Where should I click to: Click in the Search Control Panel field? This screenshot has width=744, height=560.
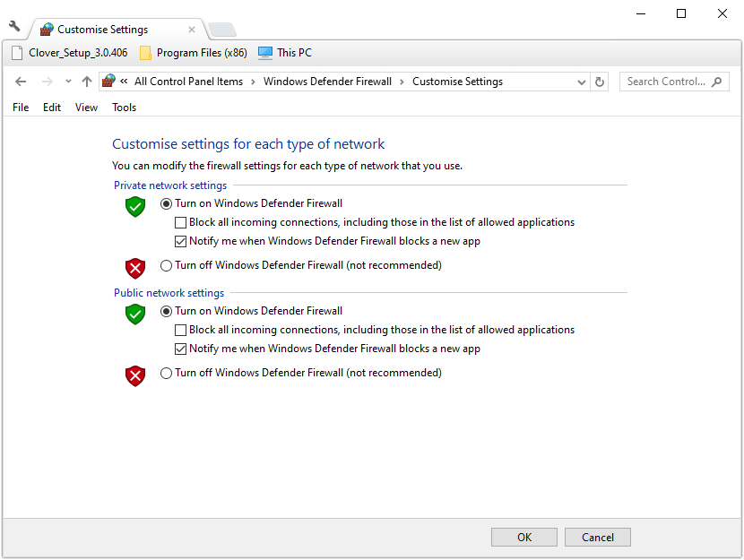(x=665, y=82)
